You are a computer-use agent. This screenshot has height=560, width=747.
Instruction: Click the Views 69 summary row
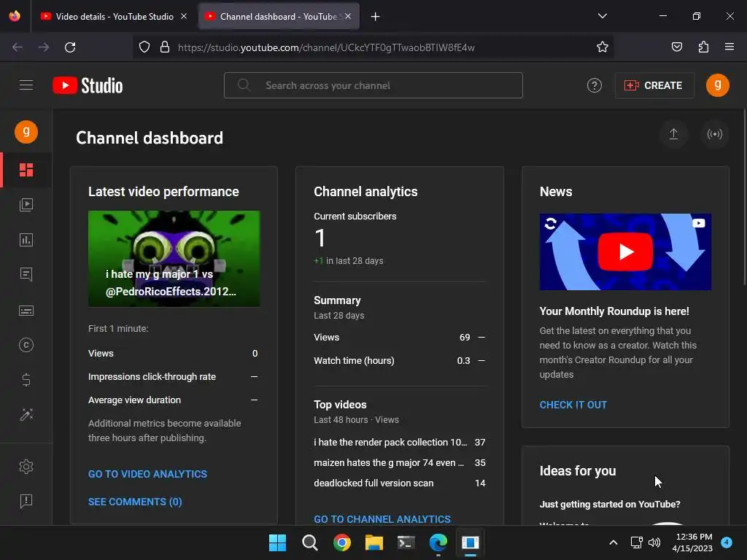[399, 337]
